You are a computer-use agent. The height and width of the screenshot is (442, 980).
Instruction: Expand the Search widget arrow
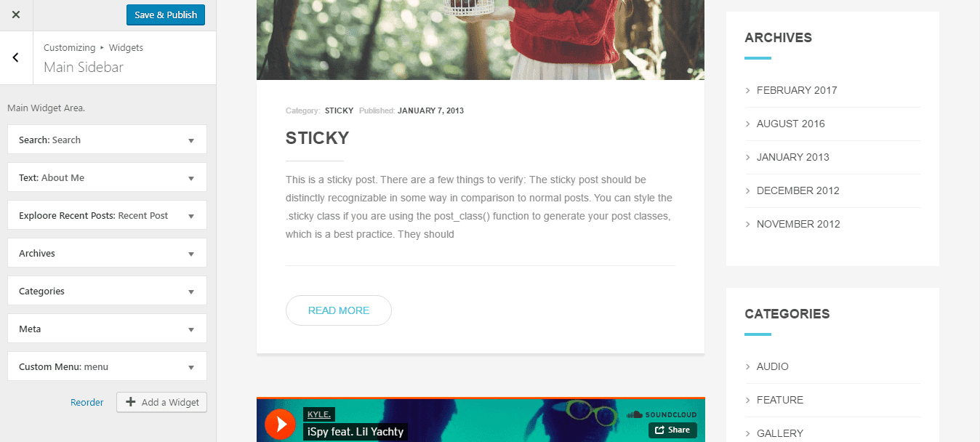191,140
